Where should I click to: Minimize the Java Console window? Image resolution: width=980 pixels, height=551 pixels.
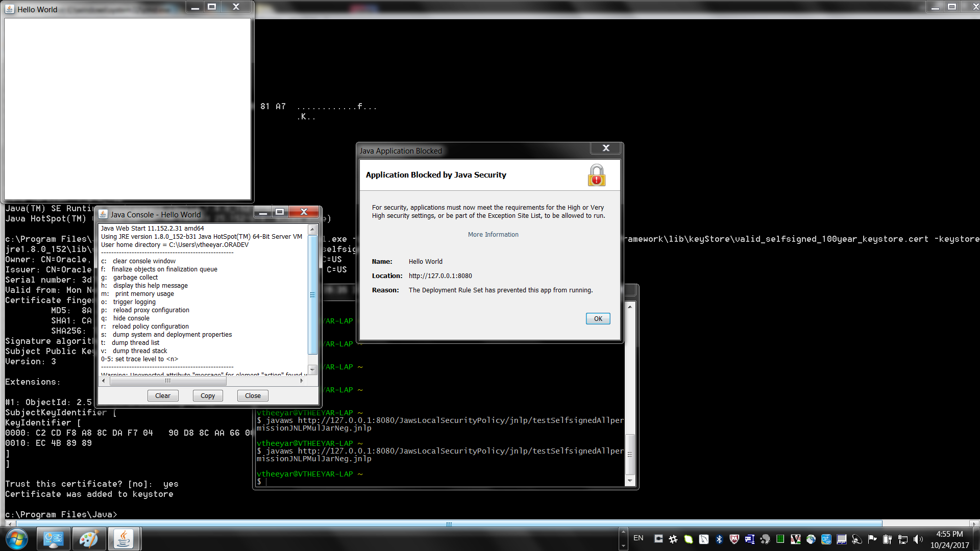tap(263, 212)
